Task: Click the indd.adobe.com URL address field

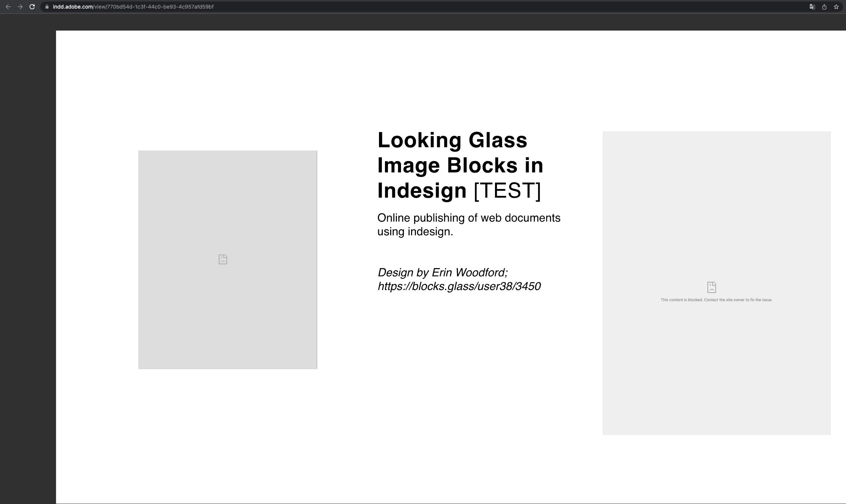Action: point(73,7)
